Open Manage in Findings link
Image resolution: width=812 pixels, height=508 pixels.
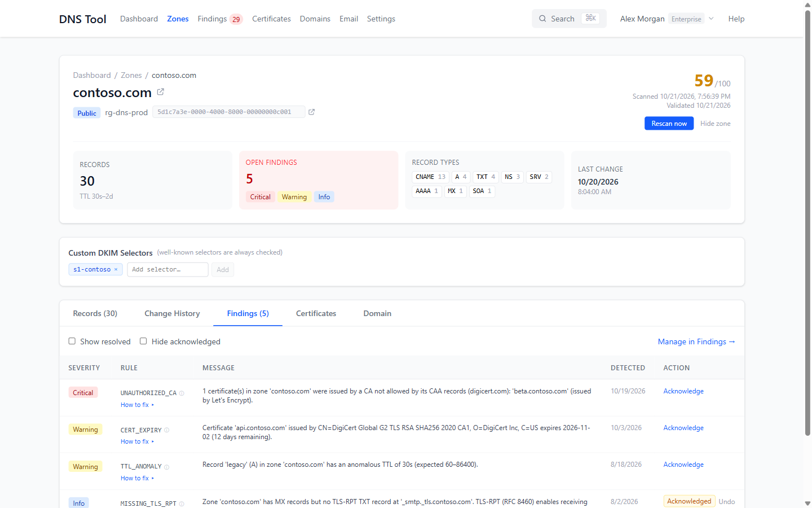pos(696,341)
